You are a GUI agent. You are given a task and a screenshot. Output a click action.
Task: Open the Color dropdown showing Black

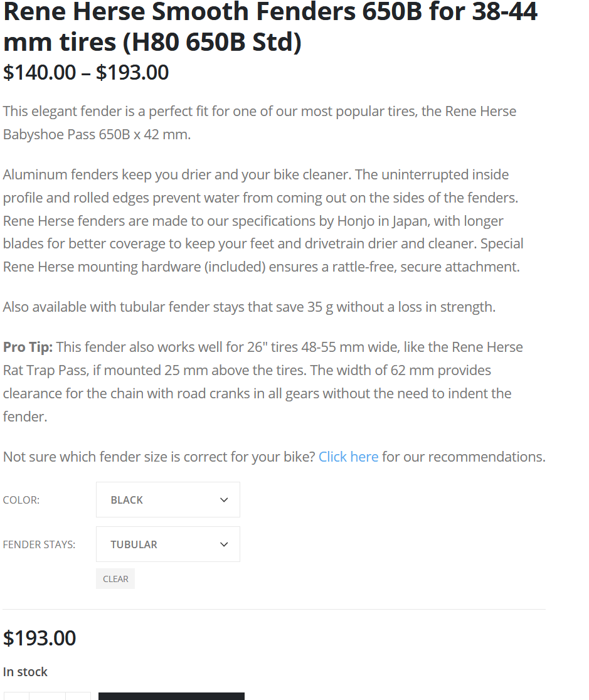(167, 500)
